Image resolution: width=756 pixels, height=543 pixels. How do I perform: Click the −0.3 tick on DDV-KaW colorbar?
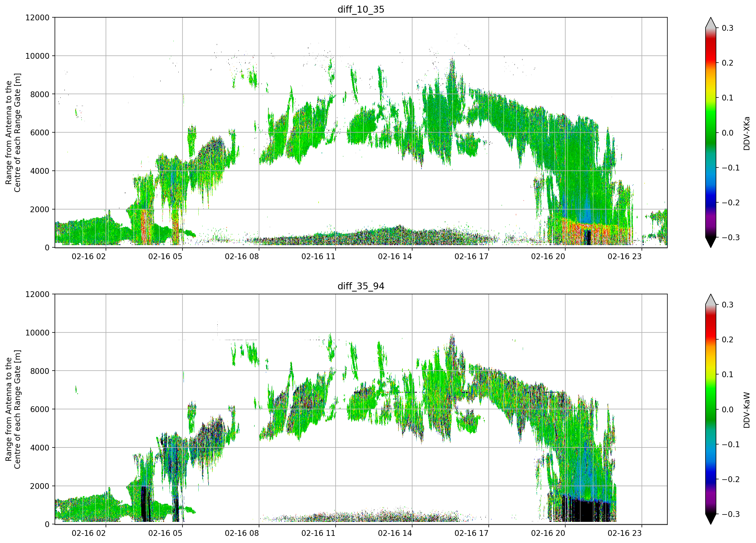(731, 514)
